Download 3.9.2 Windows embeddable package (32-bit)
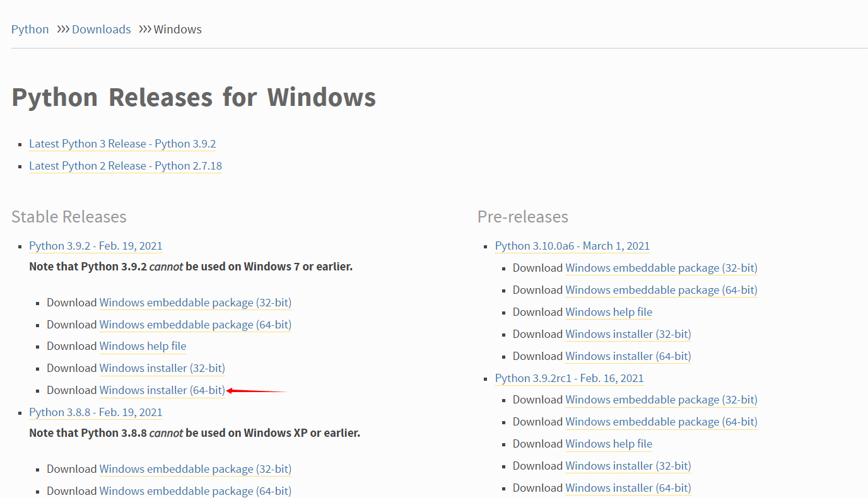 pos(196,303)
